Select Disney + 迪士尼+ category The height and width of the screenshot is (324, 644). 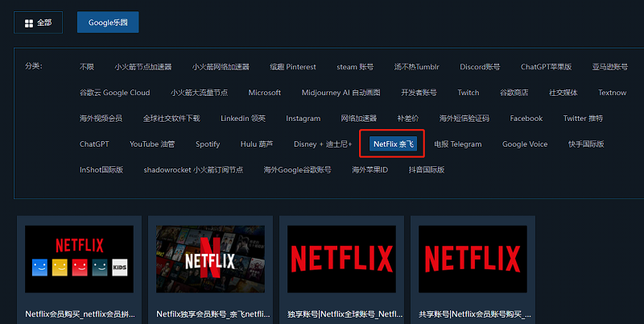(323, 144)
